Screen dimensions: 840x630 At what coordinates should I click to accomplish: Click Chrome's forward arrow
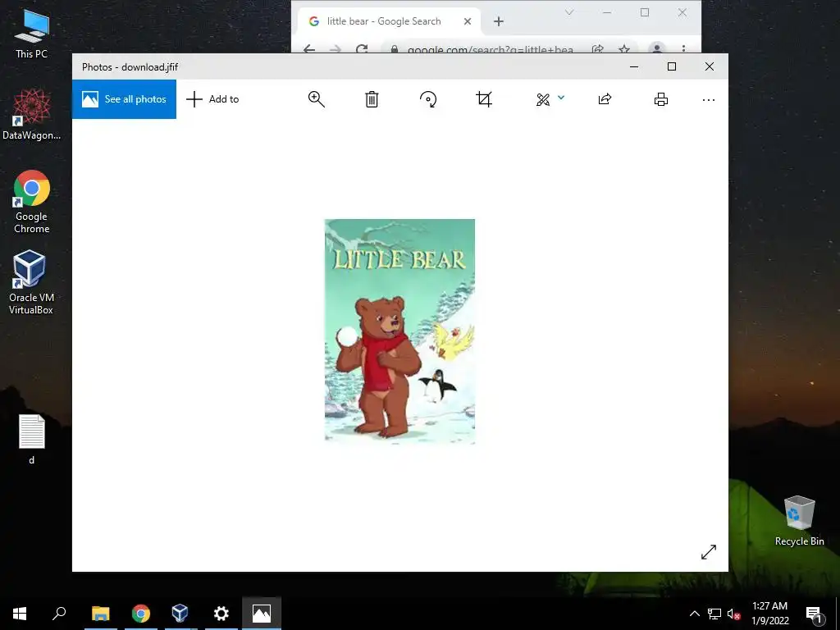coord(336,49)
